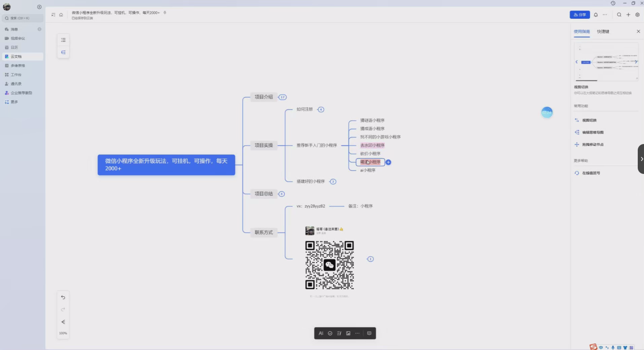Image resolution: width=644 pixels, height=350 pixels.
Task: Switch to mind map view icon
Action: 63,52
